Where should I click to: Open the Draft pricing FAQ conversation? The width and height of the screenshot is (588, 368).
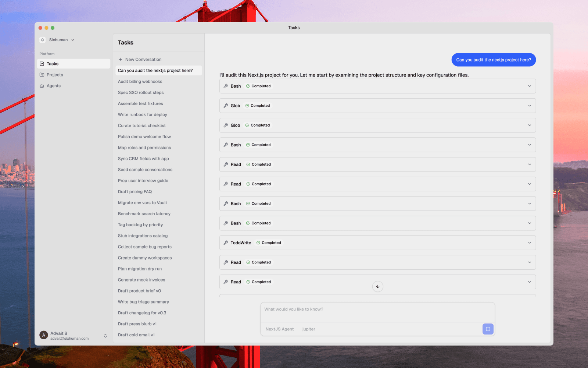pyautogui.click(x=135, y=192)
